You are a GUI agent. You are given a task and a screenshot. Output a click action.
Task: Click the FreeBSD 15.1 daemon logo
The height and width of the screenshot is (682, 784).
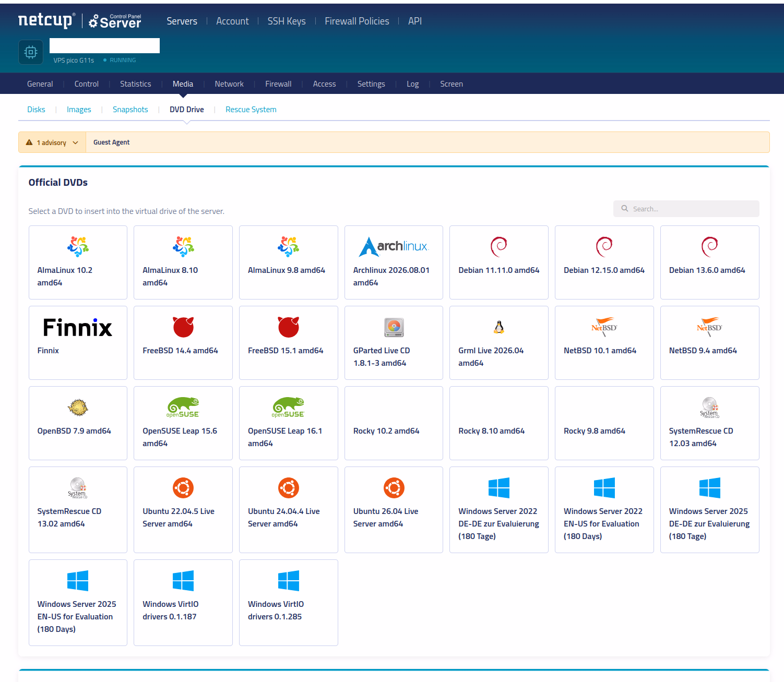point(289,327)
